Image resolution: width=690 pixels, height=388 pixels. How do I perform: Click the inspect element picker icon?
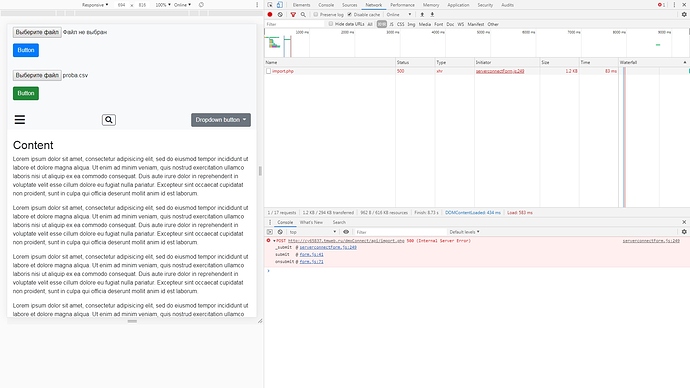pyautogui.click(x=270, y=5)
